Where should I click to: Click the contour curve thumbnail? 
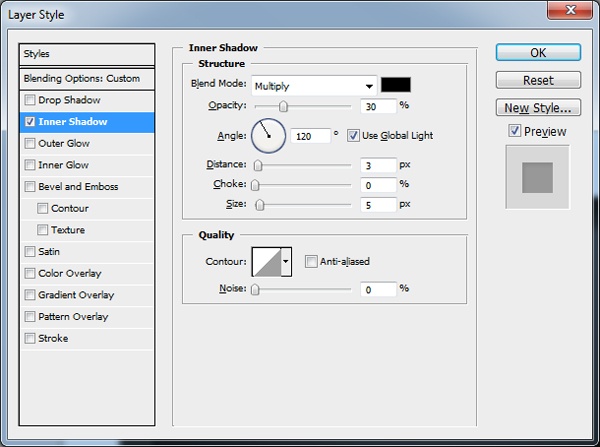(x=266, y=262)
